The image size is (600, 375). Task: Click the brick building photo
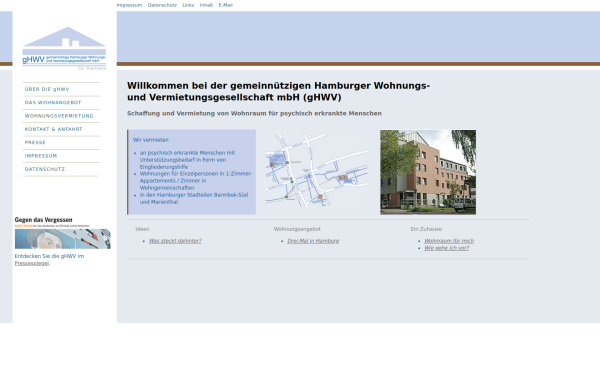(x=428, y=172)
